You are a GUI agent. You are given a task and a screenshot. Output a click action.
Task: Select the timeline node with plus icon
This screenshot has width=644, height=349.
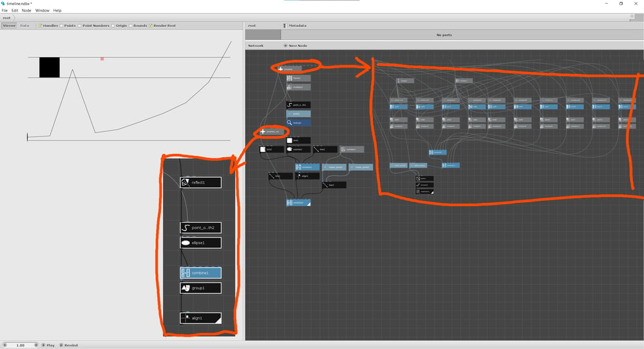[x=290, y=68]
